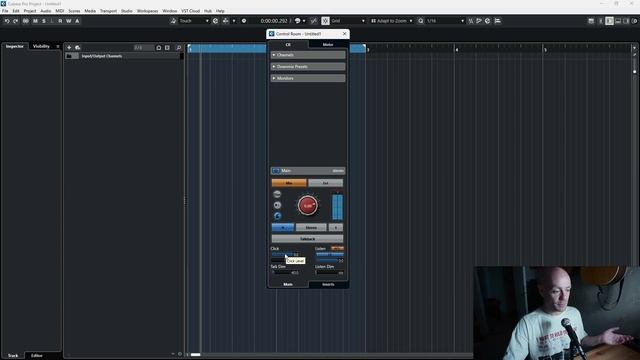This screenshot has width=640, height=360.
Task: Toggle the Listen enable orange button
Action: 337,248
